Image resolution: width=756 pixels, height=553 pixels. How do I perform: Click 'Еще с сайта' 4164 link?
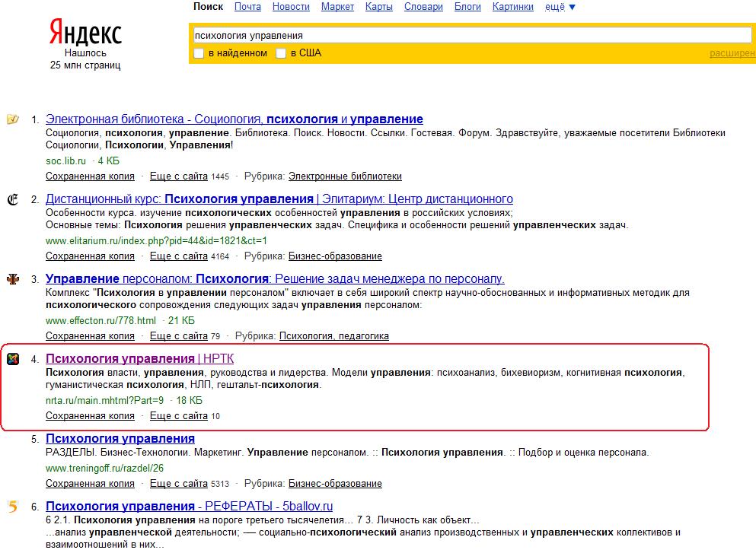click(x=179, y=256)
